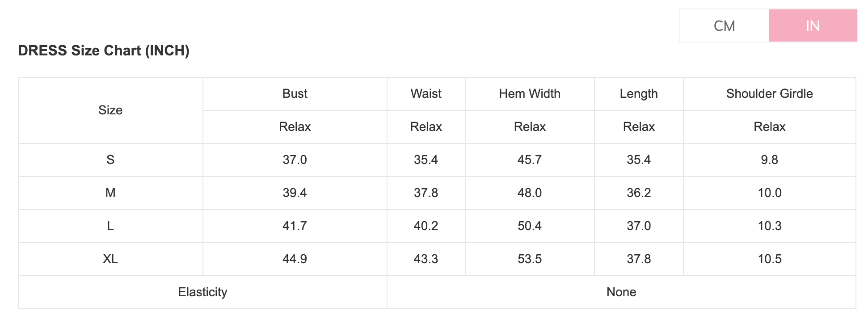Viewport: 868px width, 311px height.
Task: Click the Size header cell
Action: click(110, 110)
